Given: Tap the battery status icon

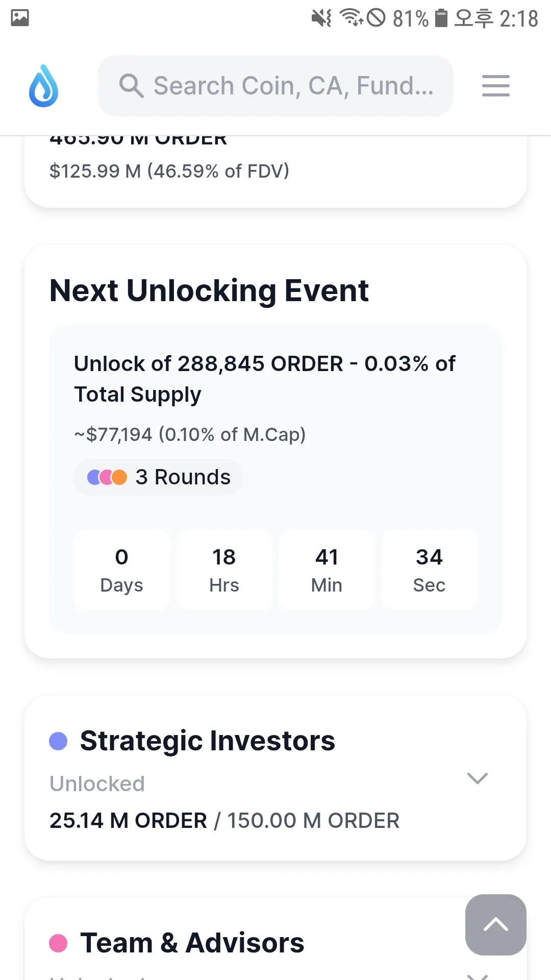Looking at the screenshot, I should pyautogui.click(x=441, y=18).
